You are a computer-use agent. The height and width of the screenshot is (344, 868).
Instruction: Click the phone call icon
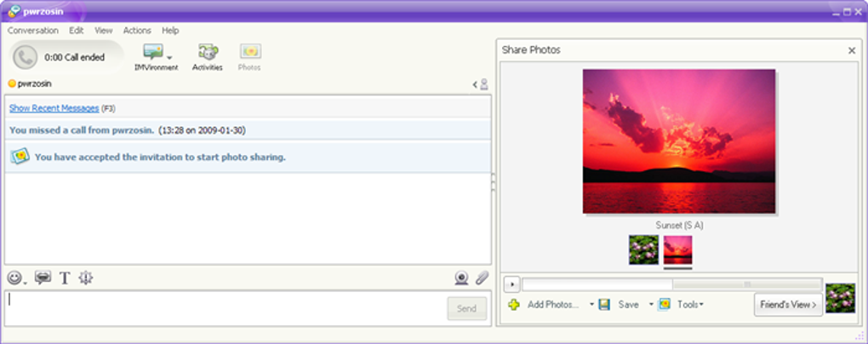coord(26,57)
